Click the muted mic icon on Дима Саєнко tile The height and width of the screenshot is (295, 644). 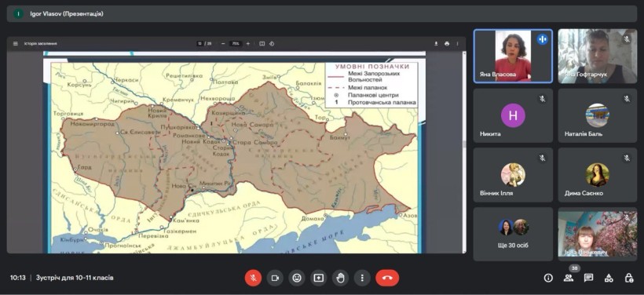[627, 158]
